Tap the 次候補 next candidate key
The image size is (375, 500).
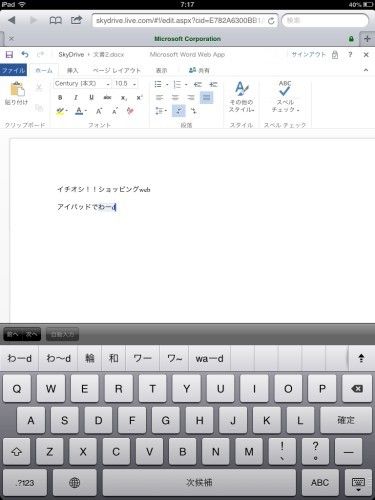tap(199, 482)
